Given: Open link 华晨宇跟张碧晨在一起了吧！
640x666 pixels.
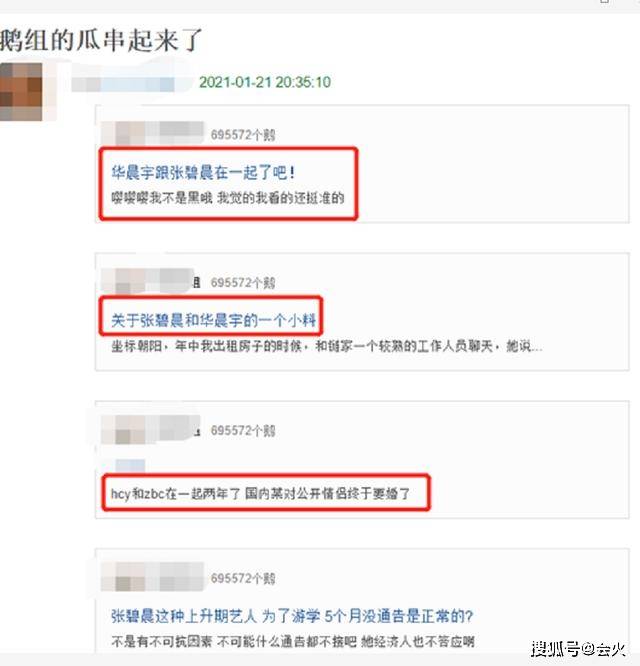Looking at the screenshot, I should tap(203, 172).
